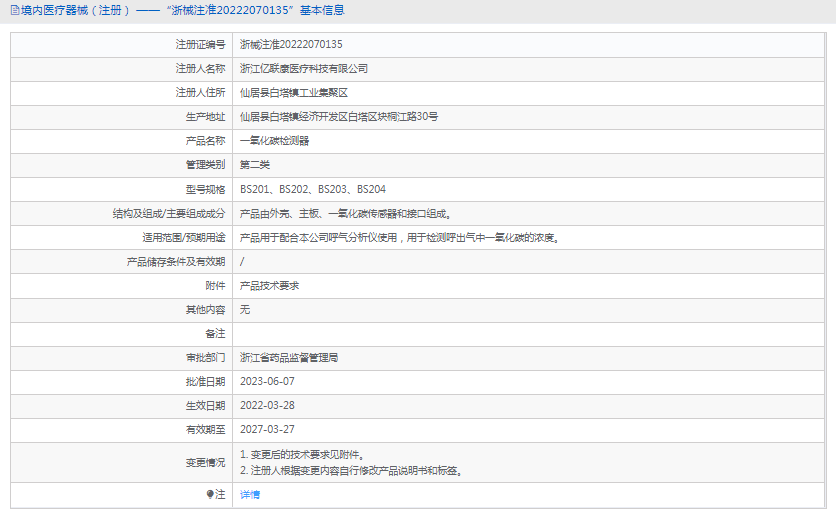Screen dimensions: 836x517
Task: Click the bullet icon beside 注
Action: coord(210,494)
